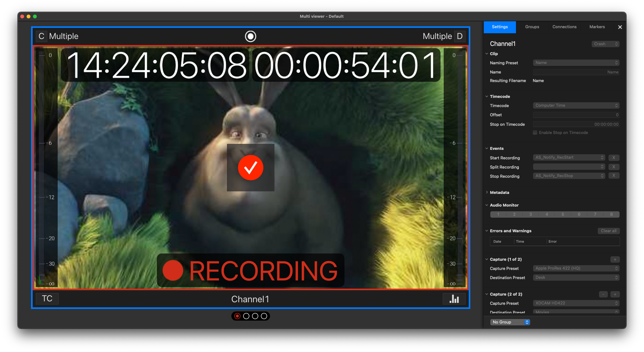Open the Timecode source Computer Time dropdown

(576, 106)
